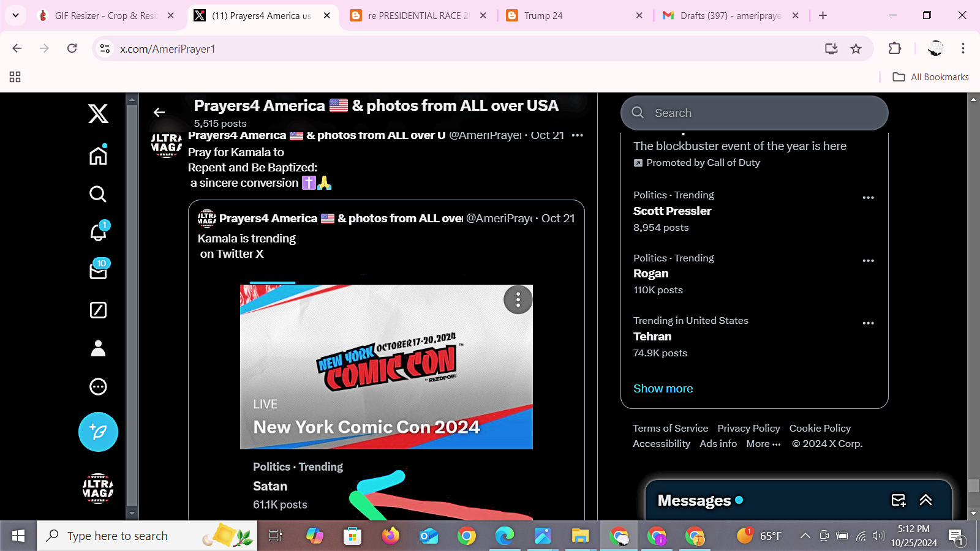Screen dimensions: 980x551
Task: Open Explore search in X sidebar
Action: click(x=98, y=194)
